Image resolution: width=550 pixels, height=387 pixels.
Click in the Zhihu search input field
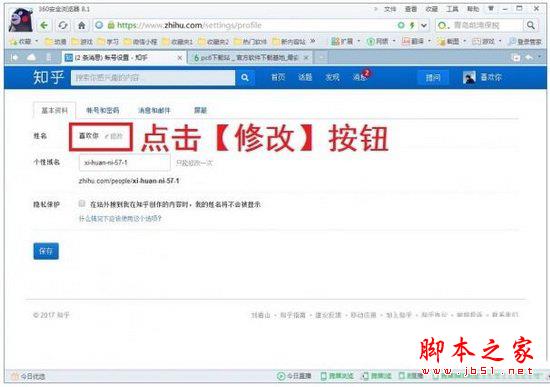click(153, 78)
